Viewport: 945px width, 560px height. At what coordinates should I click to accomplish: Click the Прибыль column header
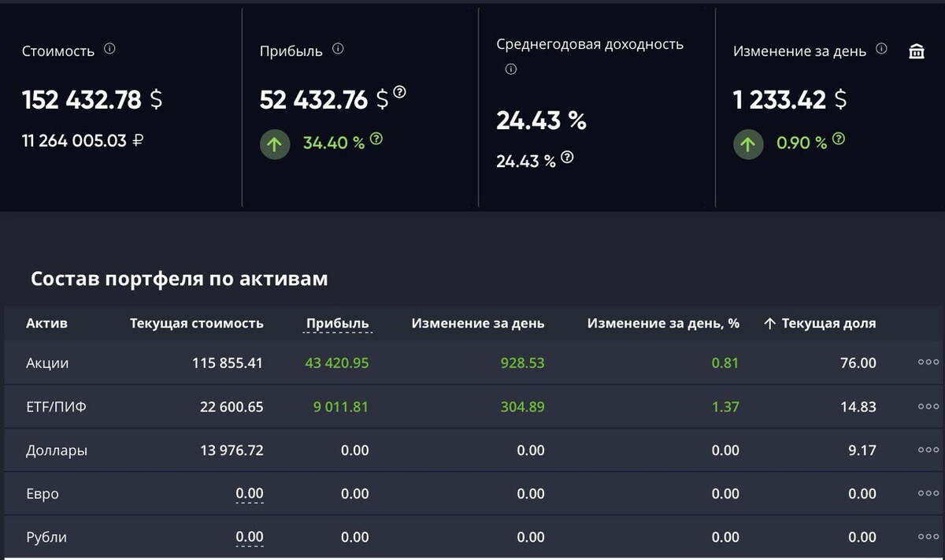(337, 324)
